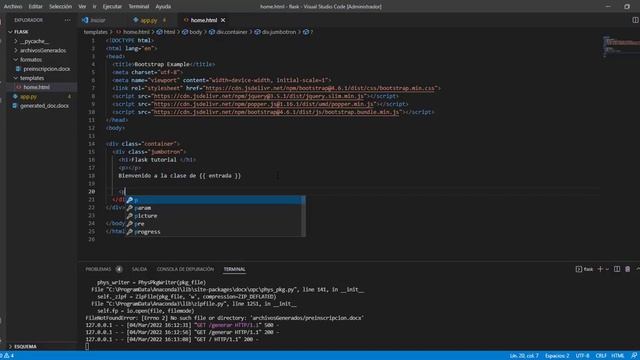Switch to CONSOLA DE DEPURACIÓN tab
The height and width of the screenshot is (360, 640).
(185, 269)
